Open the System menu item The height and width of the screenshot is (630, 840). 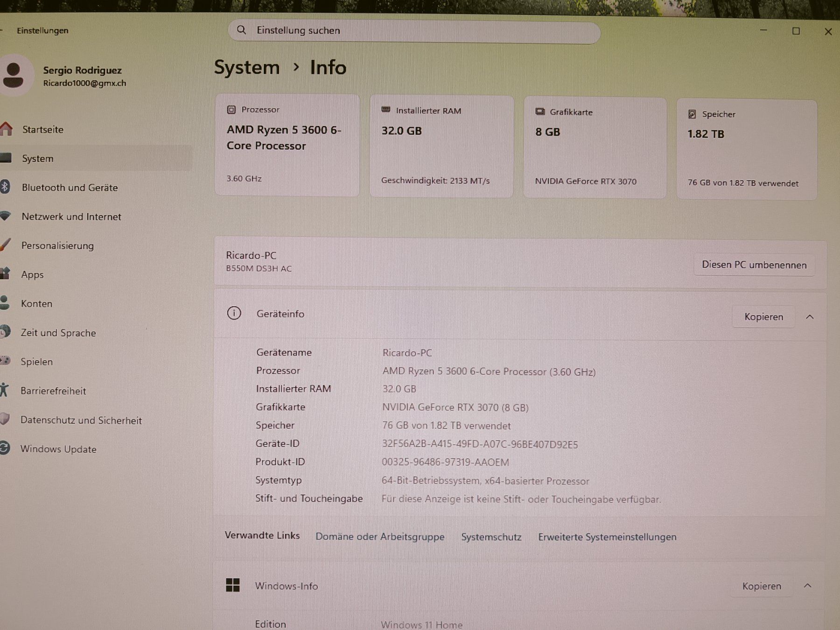(x=95, y=158)
